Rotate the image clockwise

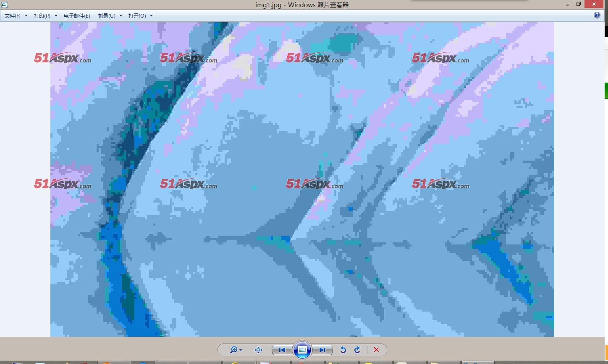[x=357, y=350]
